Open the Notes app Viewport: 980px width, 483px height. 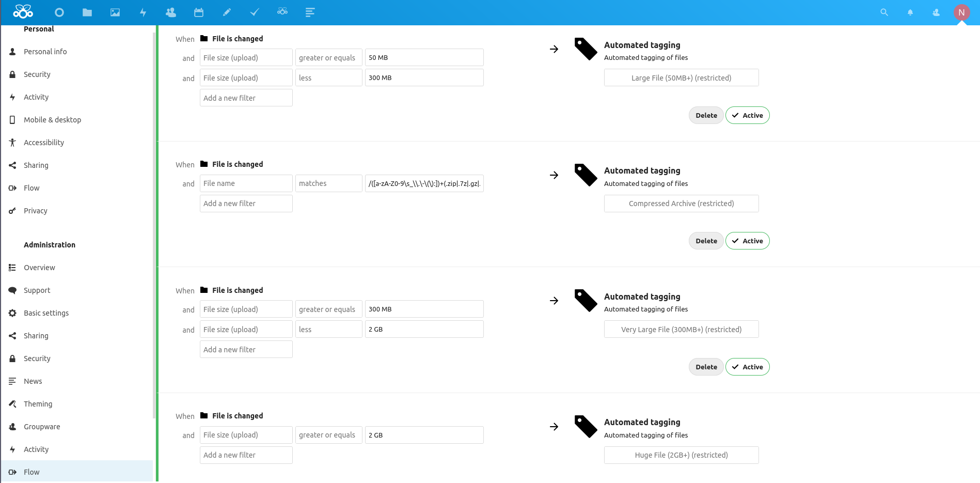(226, 12)
